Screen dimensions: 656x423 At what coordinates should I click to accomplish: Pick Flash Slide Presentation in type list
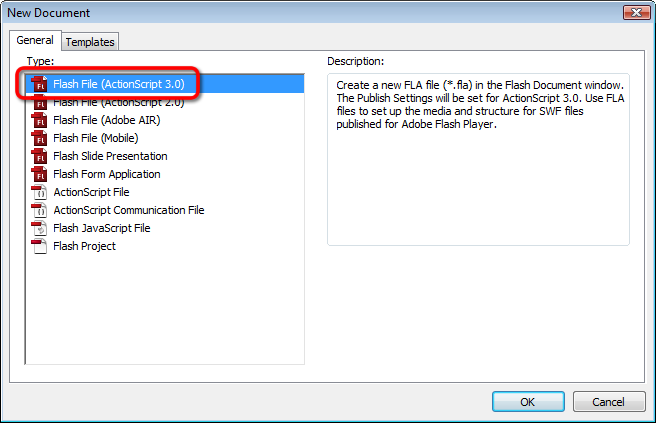[x=110, y=156]
